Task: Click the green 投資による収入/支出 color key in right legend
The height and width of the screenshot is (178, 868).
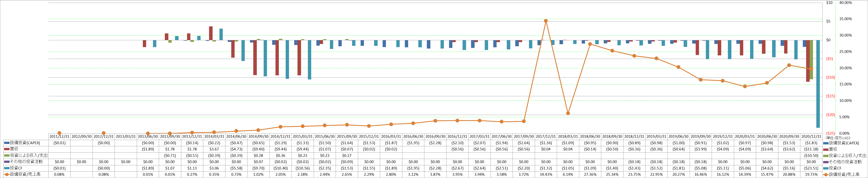Action: 825,155
